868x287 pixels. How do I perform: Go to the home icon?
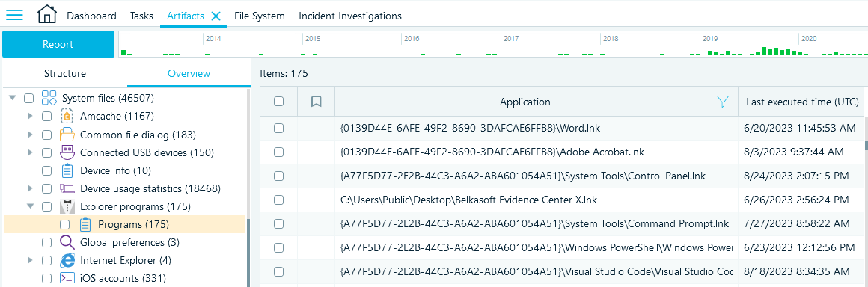[x=47, y=14]
